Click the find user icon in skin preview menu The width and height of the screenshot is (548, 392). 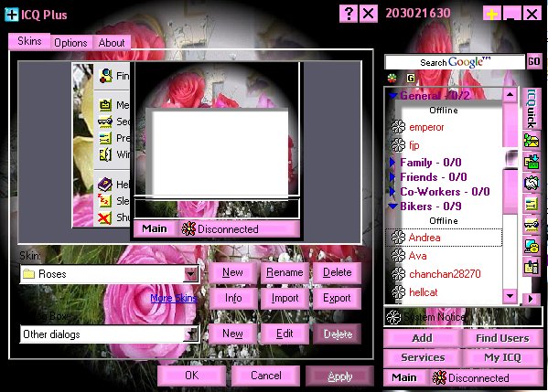(105, 76)
